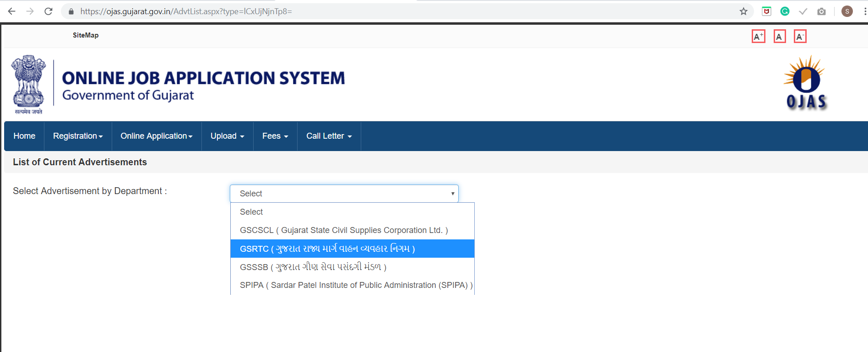Expand the Upload menu

228,136
